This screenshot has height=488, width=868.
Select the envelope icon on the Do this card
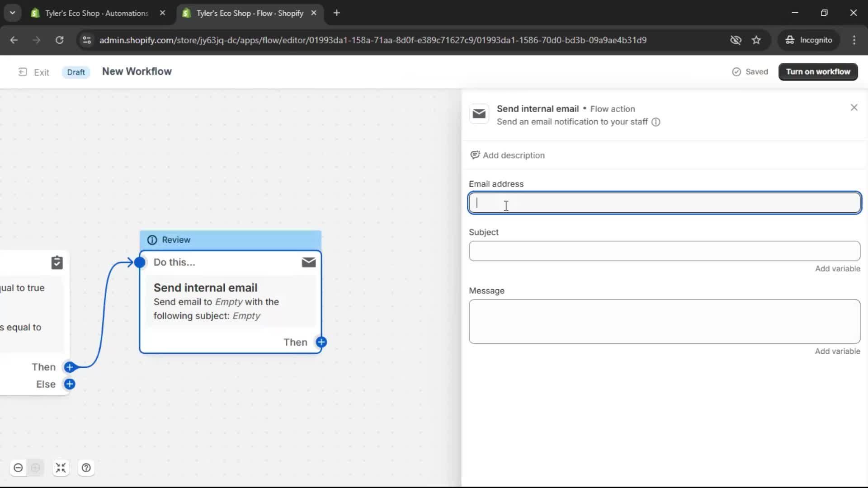[x=309, y=262]
